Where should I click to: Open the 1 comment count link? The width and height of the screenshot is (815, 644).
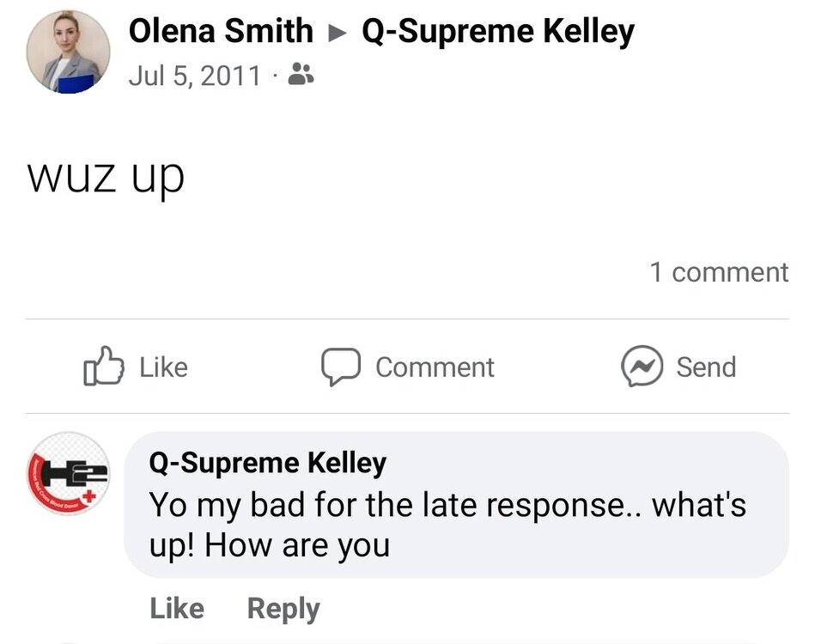[718, 272]
